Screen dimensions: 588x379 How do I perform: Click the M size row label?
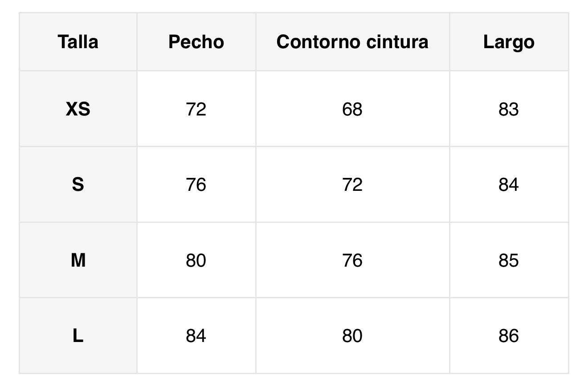(78, 260)
